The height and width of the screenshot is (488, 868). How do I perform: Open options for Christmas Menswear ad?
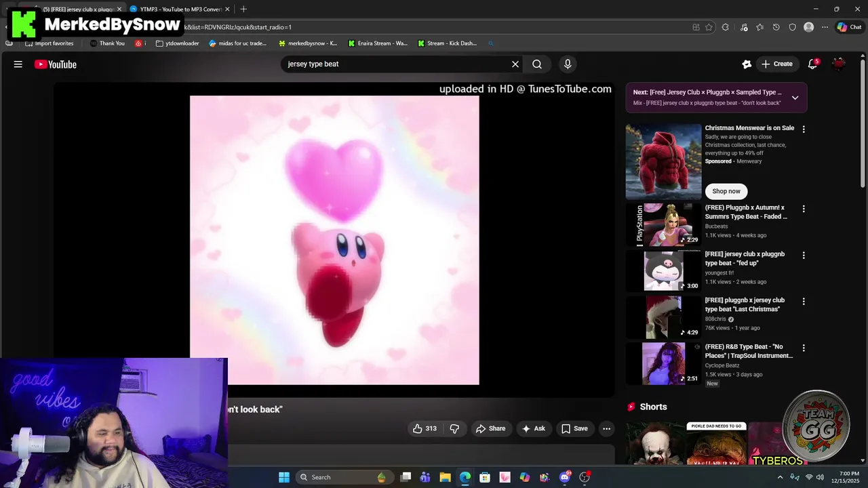tap(804, 129)
